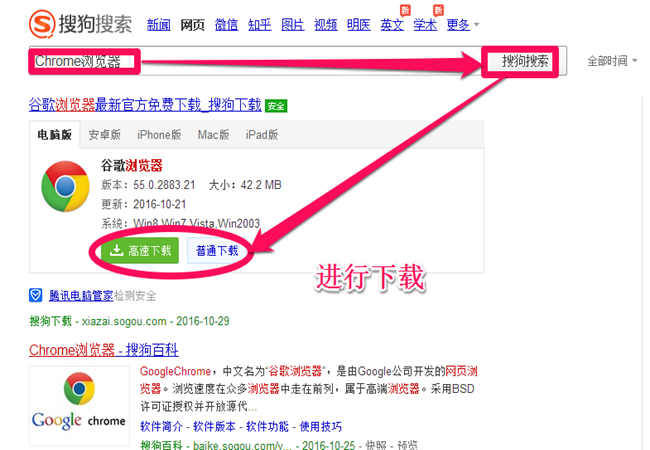Open the 学术 search category
The height and width of the screenshot is (450, 650).
pos(425,25)
